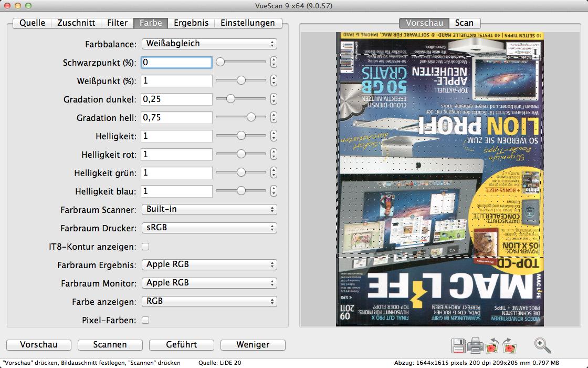This screenshot has width=588, height=368.
Task: Click the 'Farbbalance:' label text
Action: coord(111,44)
